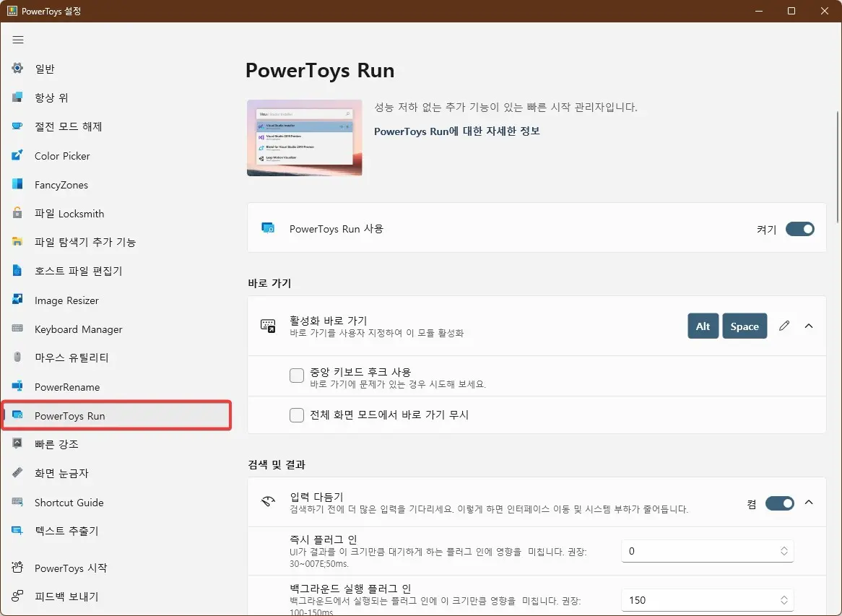
Task: Click the PowerToys app icon in title bar
Action: pos(12,11)
